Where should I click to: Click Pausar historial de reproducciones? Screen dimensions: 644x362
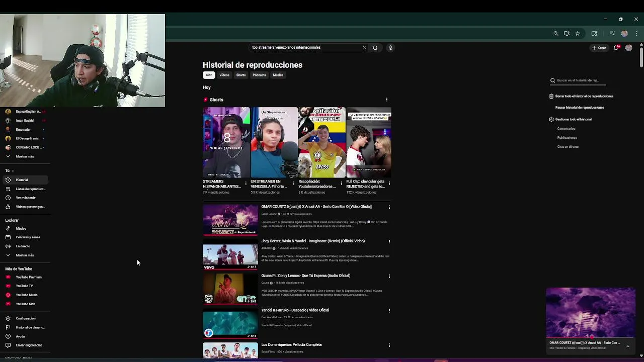[580, 108]
